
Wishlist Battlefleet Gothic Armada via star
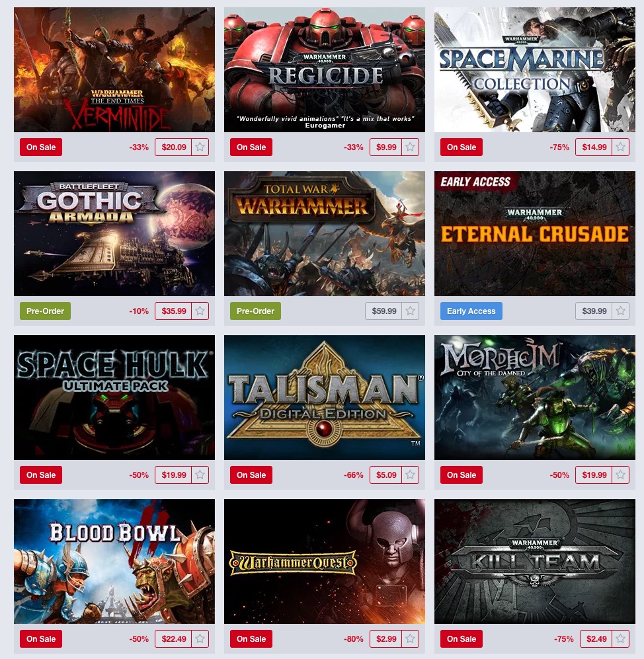200,311
